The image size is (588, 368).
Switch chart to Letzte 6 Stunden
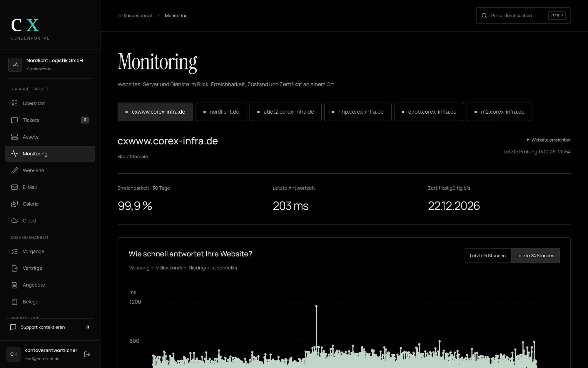pyautogui.click(x=488, y=256)
